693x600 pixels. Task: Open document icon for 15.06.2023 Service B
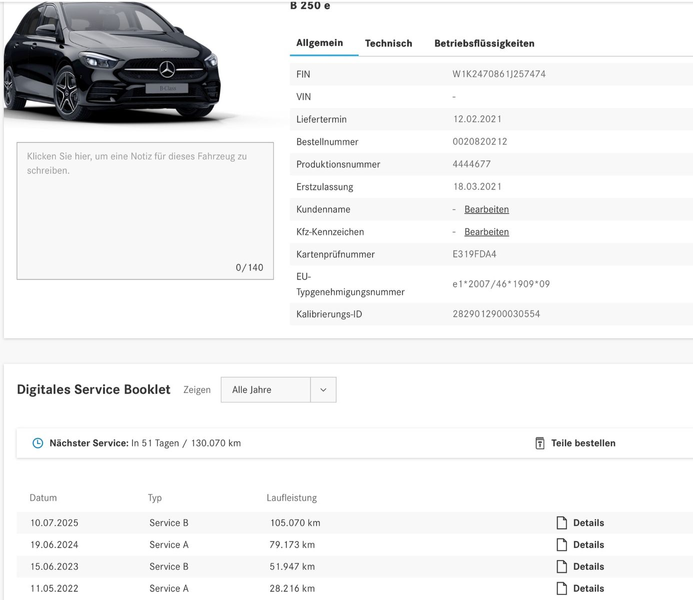coord(561,566)
